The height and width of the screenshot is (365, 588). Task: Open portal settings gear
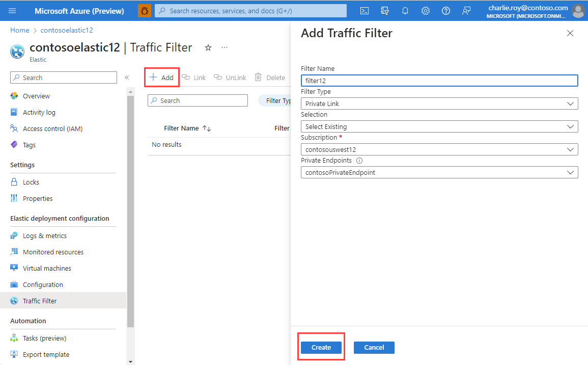coord(425,11)
